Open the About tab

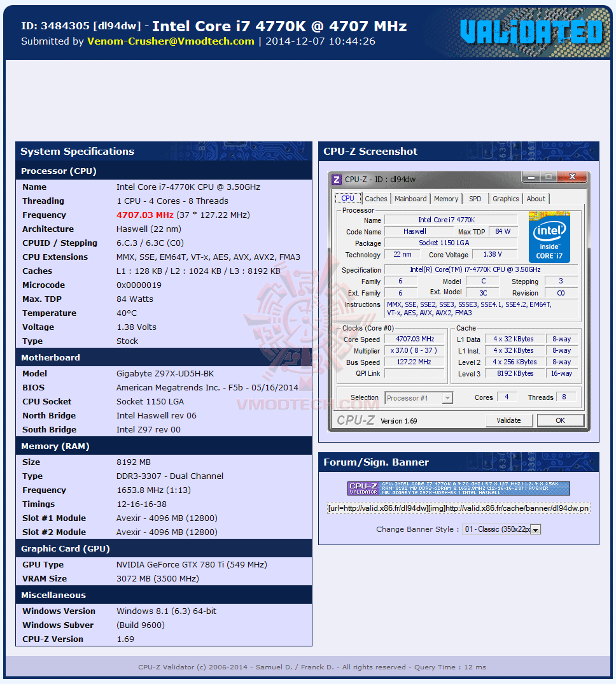coord(536,199)
